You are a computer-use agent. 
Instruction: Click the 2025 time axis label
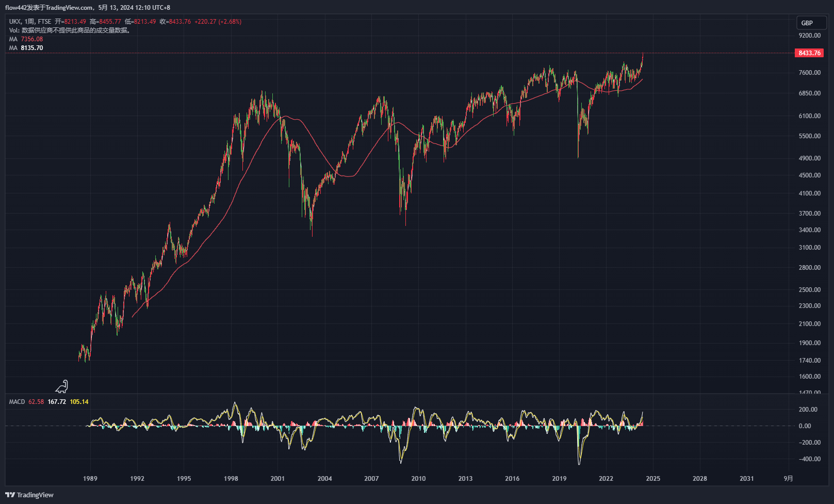click(x=653, y=479)
